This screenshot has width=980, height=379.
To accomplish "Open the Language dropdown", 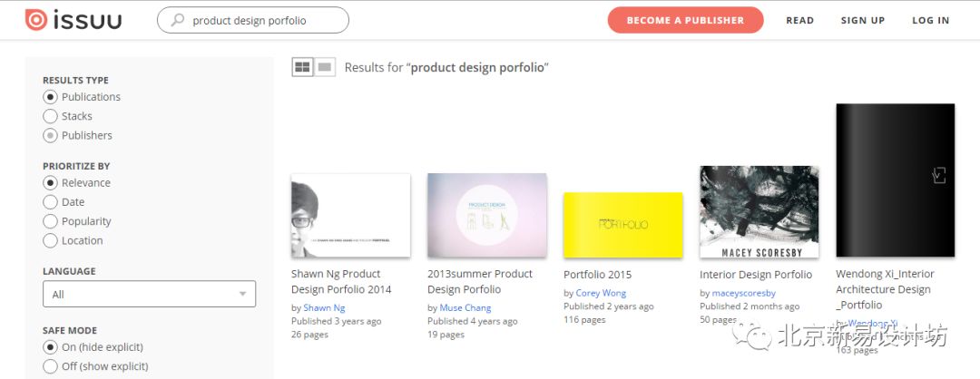I will pyautogui.click(x=149, y=294).
